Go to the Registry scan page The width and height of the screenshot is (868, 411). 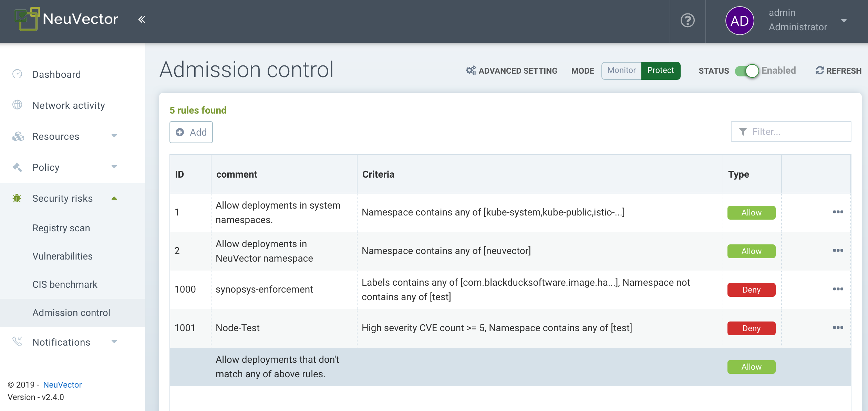[61, 228]
